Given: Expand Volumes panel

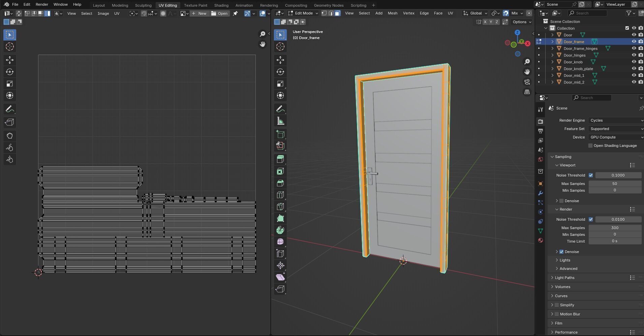Looking at the screenshot, I should coord(562,287).
